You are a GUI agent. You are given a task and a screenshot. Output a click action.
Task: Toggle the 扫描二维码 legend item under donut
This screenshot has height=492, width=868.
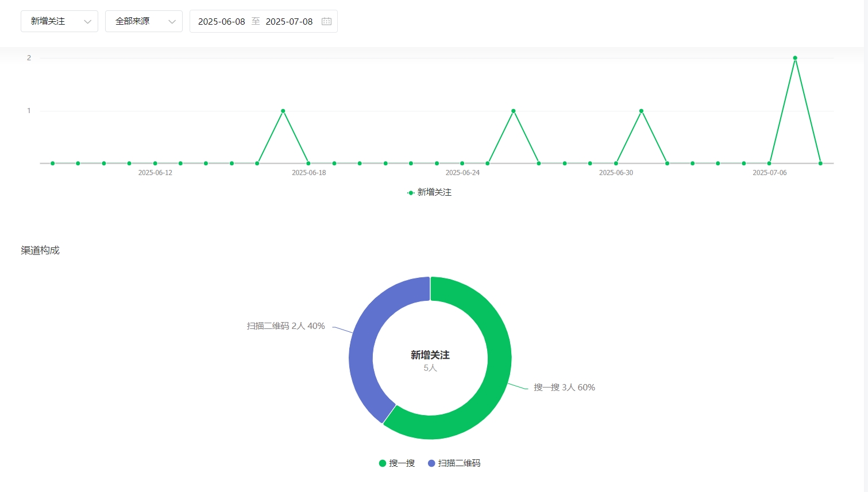pos(454,463)
